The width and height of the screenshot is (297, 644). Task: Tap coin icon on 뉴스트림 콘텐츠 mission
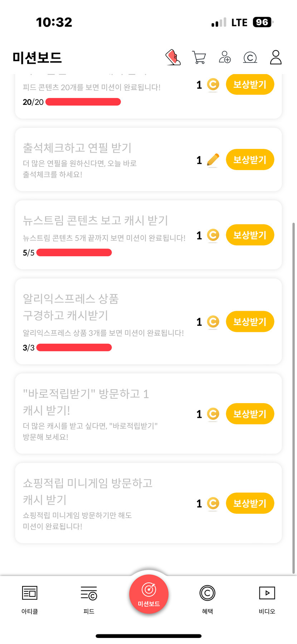pos(213,235)
